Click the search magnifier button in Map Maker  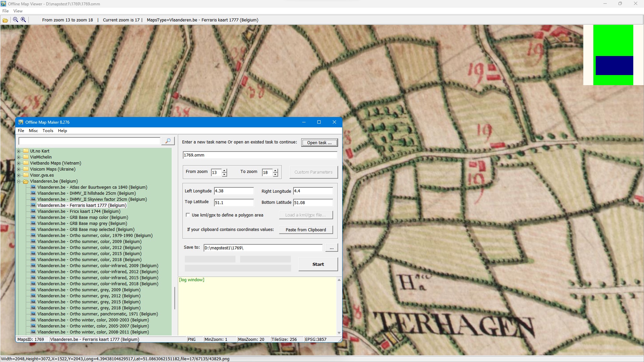(168, 141)
